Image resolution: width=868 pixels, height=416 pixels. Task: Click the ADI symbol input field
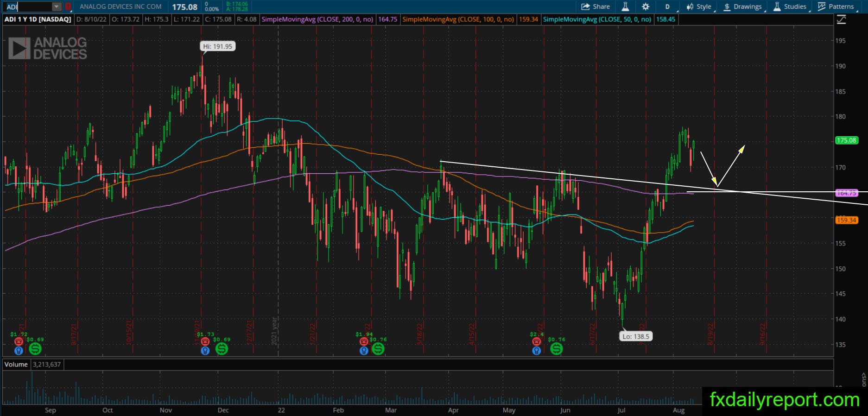tap(28, 7)
